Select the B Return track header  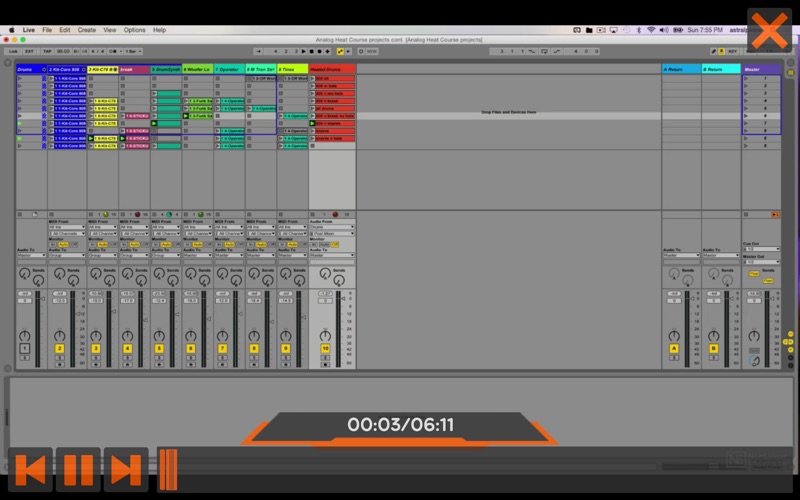(721, 69)
